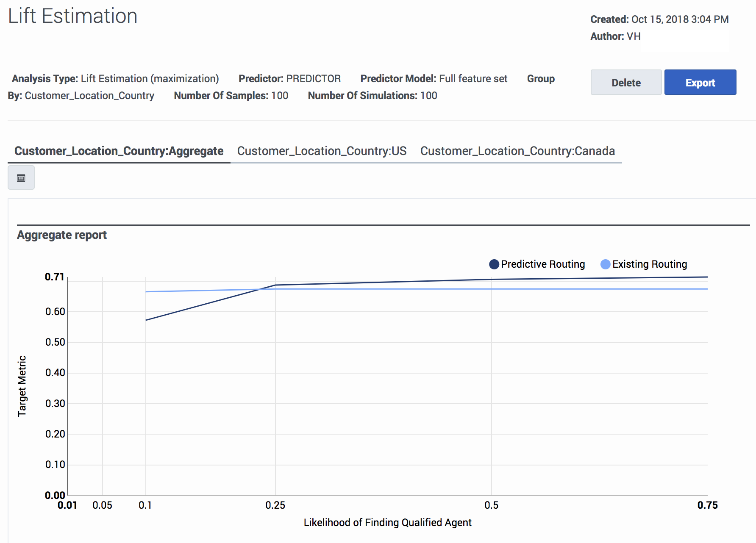This screenshot has height=543, width=756.
Task: Click the 0.1 x-axis tick label
Action: pos(145,505)
